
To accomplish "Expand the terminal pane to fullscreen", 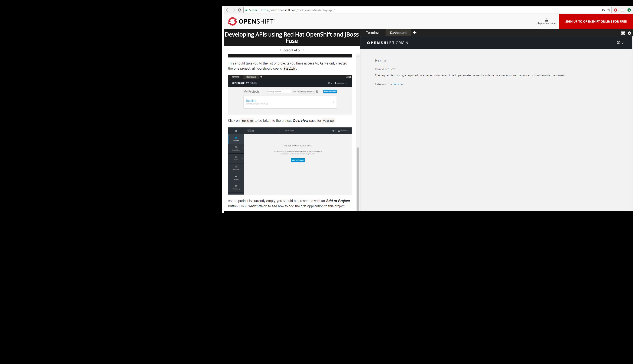I will [x=623, y=33].
